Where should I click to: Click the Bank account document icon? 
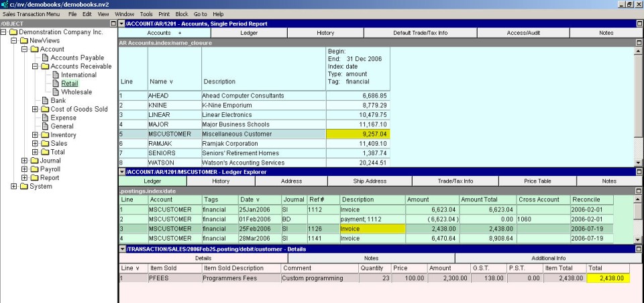point(45,101)
